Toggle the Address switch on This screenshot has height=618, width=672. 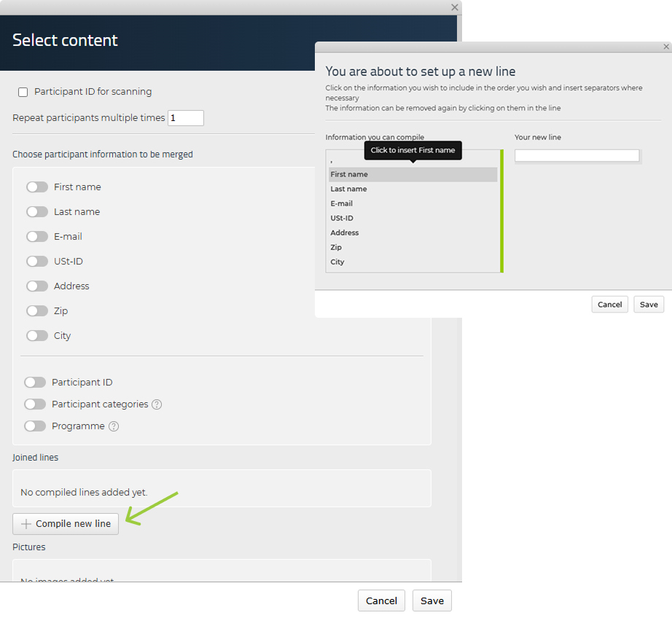[37, 286]
